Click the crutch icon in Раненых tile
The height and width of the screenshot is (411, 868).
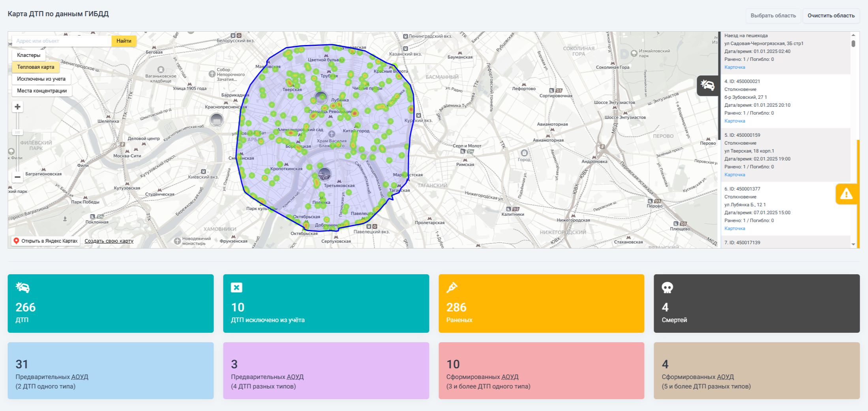click(x=452, y=287)
